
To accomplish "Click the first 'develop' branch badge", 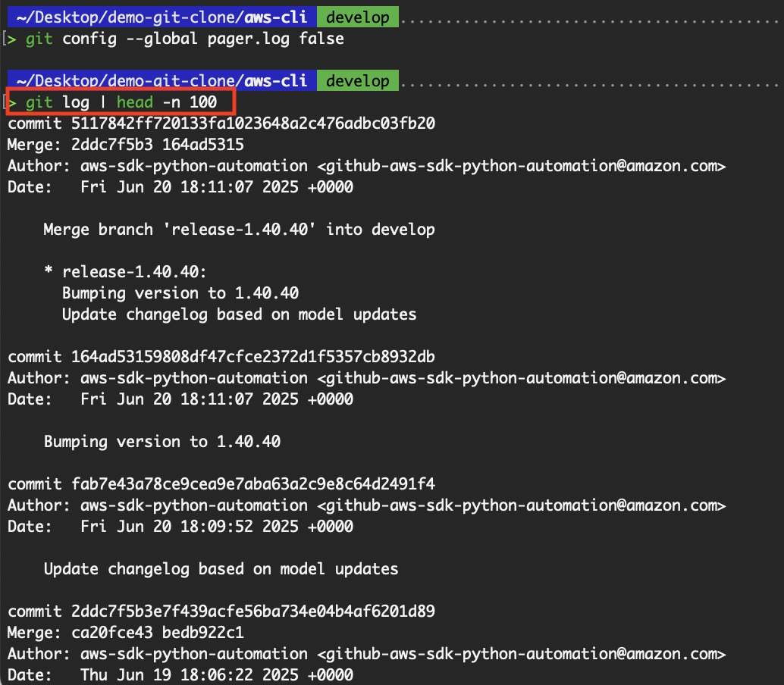I will (357, 17).
